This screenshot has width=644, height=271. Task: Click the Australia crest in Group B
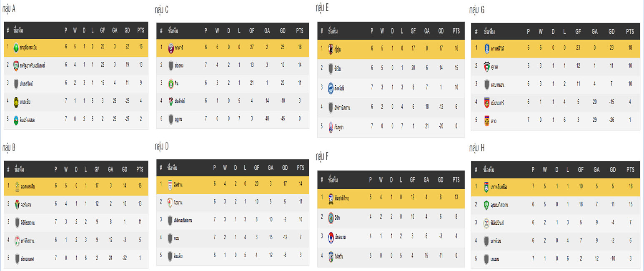(x=17, y=187)
